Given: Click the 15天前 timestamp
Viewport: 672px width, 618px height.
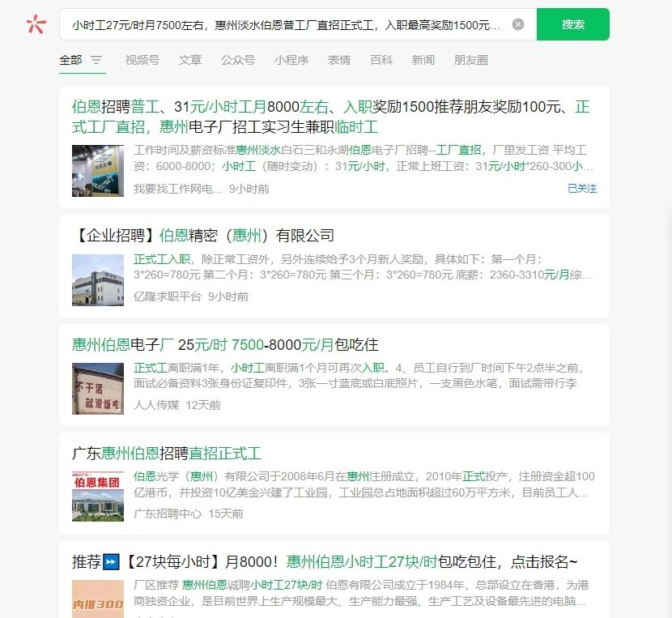Looking at the screenshot, I should tap(225, 514).
